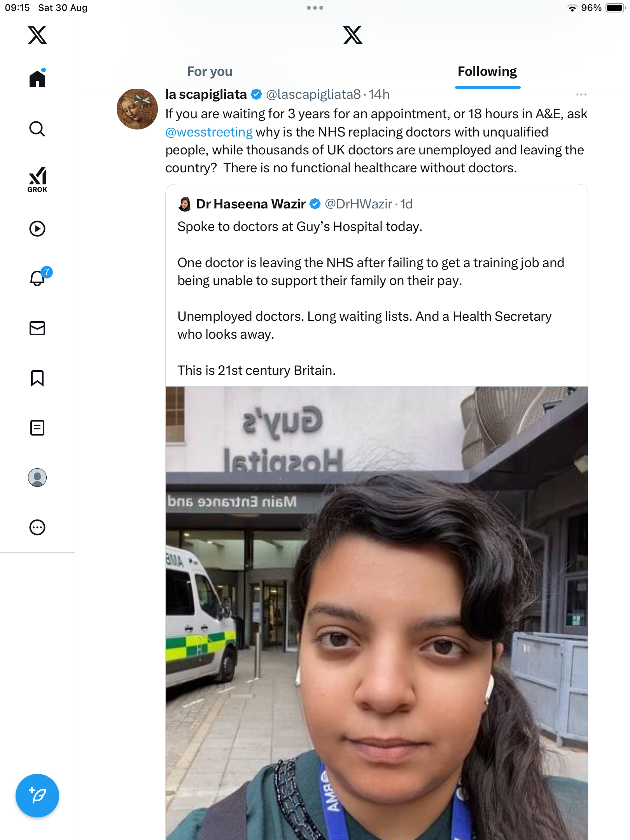
Task: Open the Lists icon in sidebar
Action: pos(37,428)
